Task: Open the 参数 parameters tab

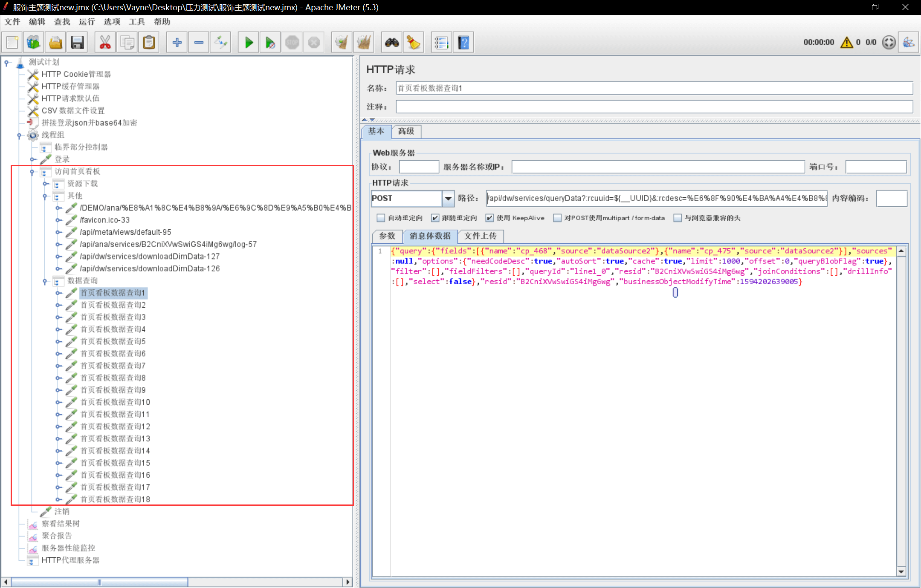Action: (x=387, y=236)
